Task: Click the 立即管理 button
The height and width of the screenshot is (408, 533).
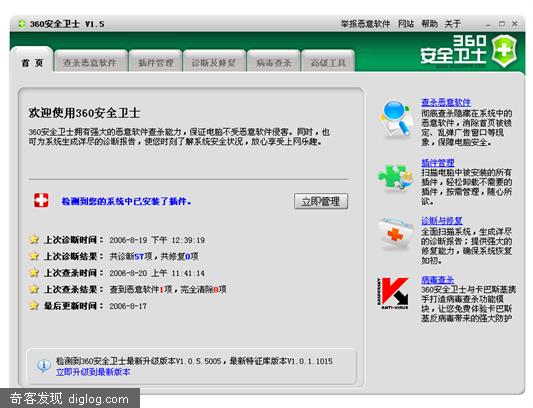Action: coord(321,201)
